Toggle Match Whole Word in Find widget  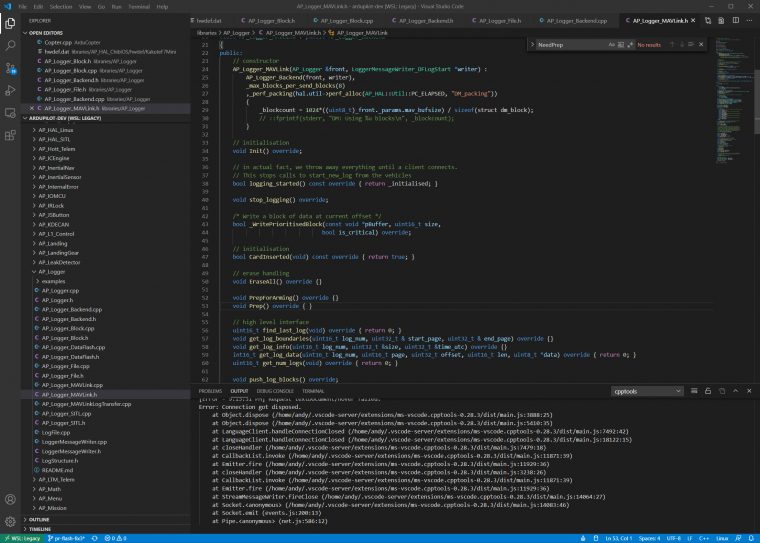coord(621,45)
